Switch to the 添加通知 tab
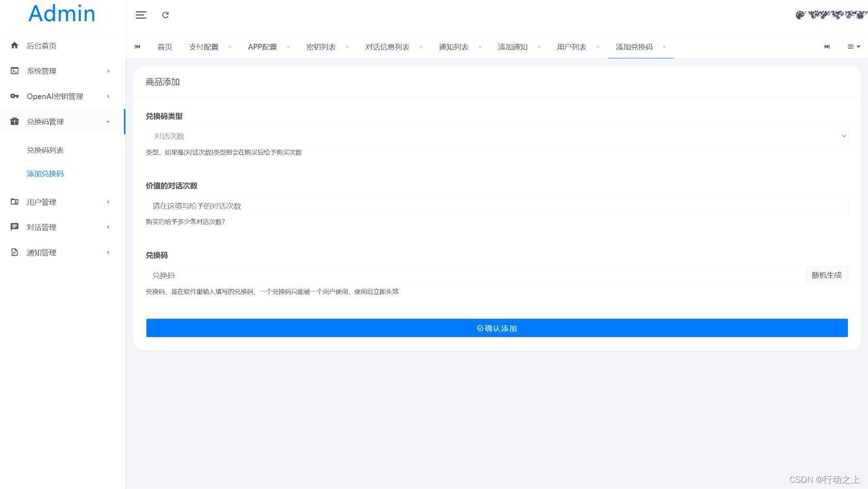Viewport: 868px width, 489px height. [512, 47]
